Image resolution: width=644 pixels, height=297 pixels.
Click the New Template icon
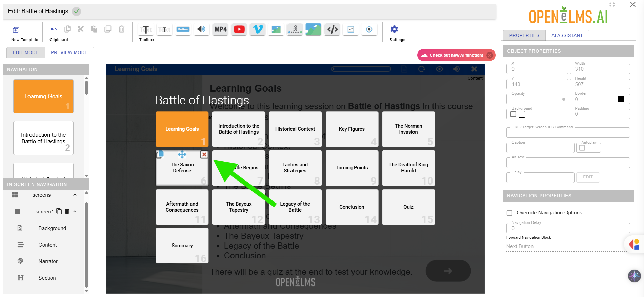(x=16, y=30)
